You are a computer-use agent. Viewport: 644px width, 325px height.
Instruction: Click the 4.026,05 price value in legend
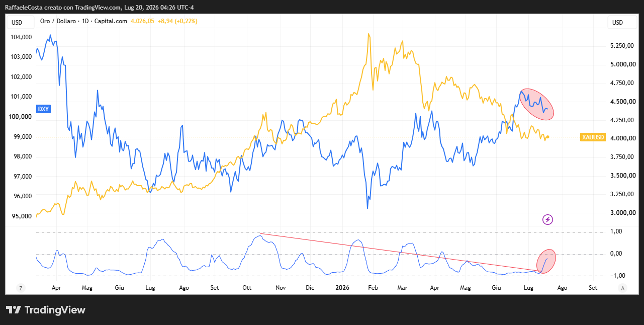click(142, 21)
